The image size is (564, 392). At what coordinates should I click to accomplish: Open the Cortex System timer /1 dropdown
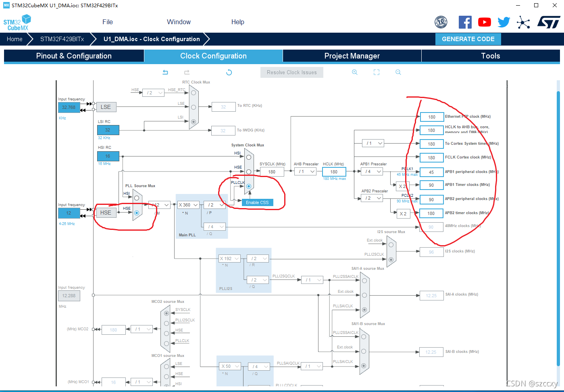point(373,143)
